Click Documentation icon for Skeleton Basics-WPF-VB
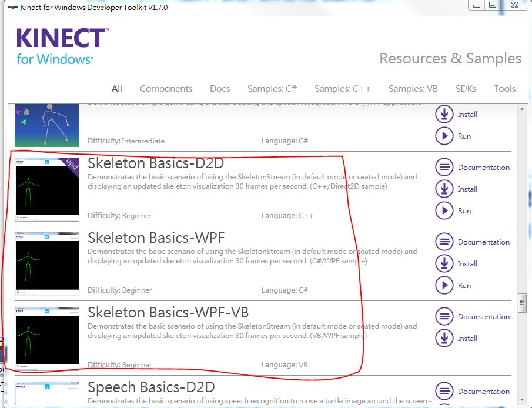 tap(444, 316)
